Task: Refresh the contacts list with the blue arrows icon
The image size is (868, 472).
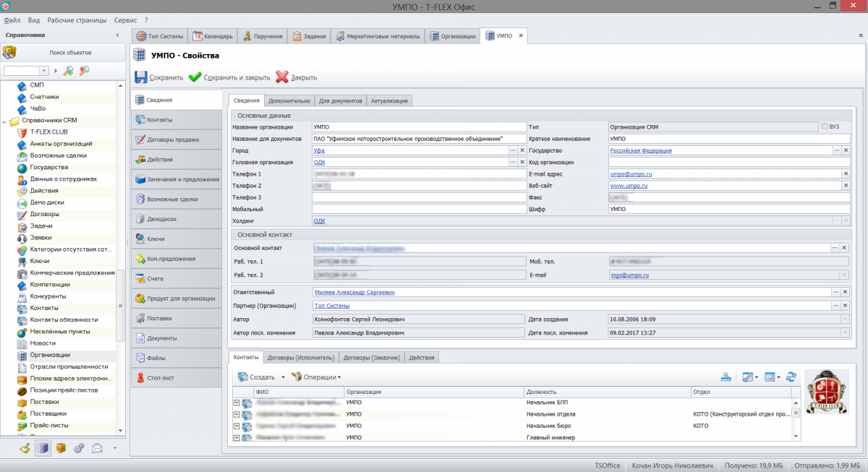Action: click(791, 377)
